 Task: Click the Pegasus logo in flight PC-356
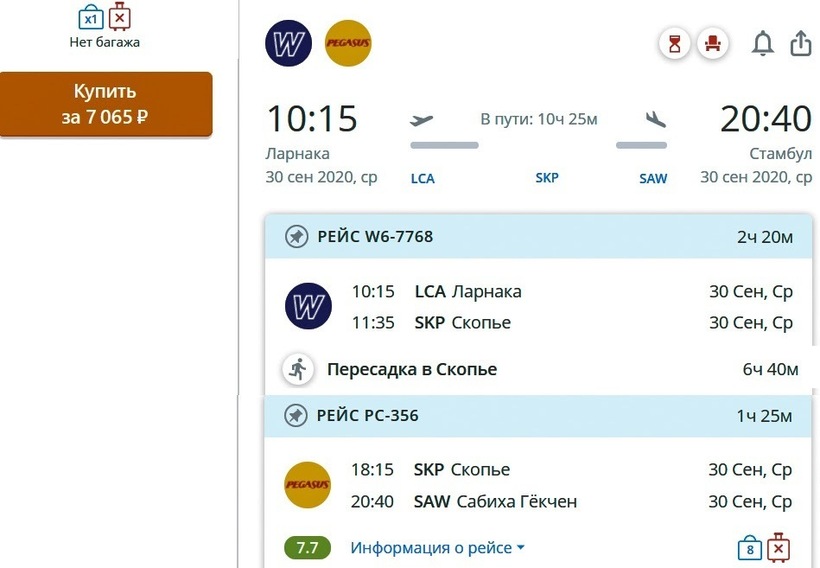[x=307, y=485]
